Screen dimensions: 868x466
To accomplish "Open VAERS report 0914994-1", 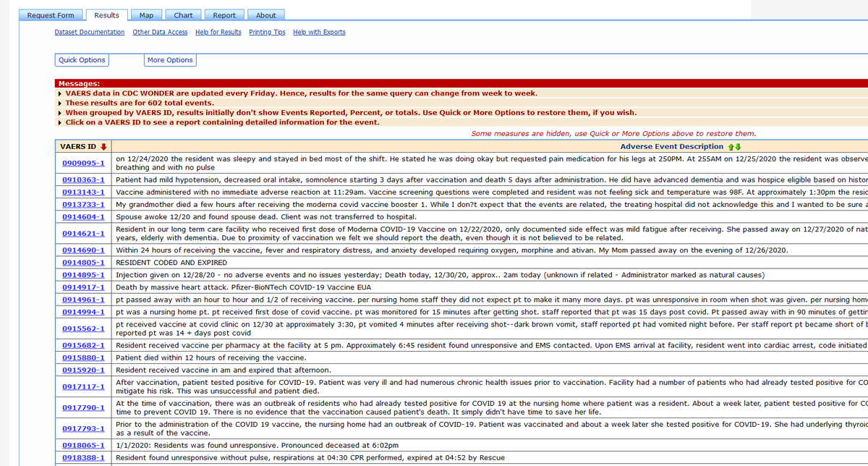I will tap(83, 312).
